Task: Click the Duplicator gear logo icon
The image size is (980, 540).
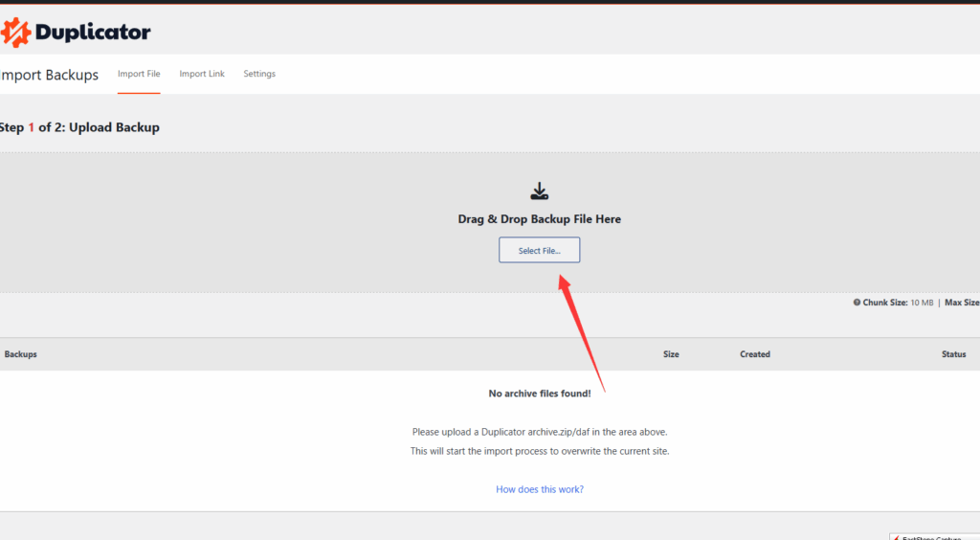Action: (15, 32)
